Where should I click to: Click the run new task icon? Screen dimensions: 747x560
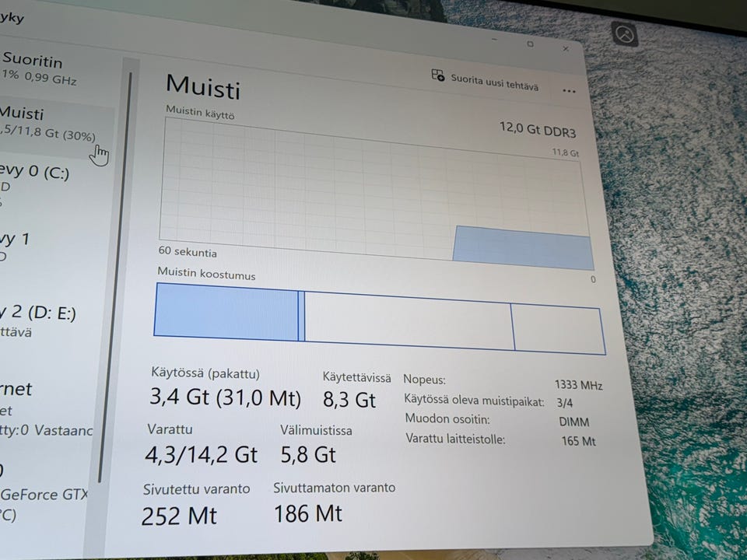click(x=438, y=75)
